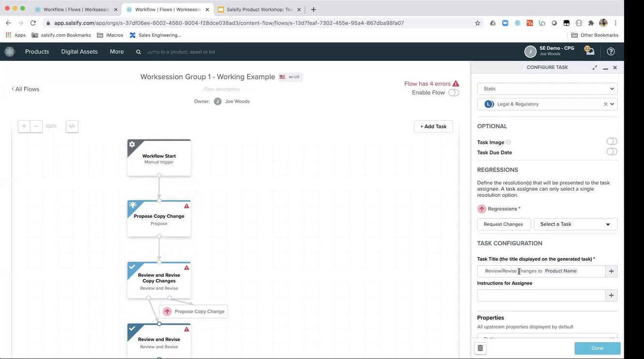Open the browser extensions puzzle icon
644x359 pixels.
click(591, 23)
